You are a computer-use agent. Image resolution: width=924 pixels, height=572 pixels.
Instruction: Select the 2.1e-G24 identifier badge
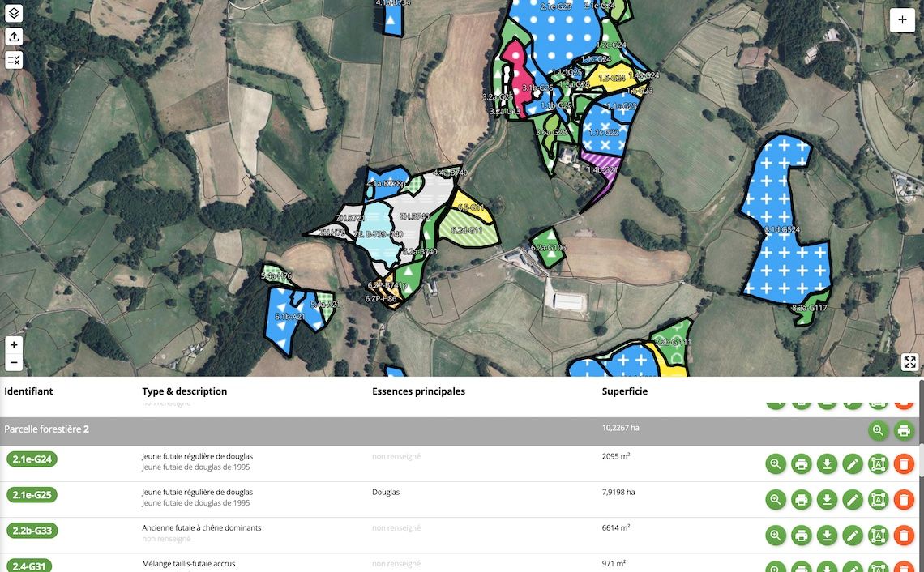[x=32, y=459]
